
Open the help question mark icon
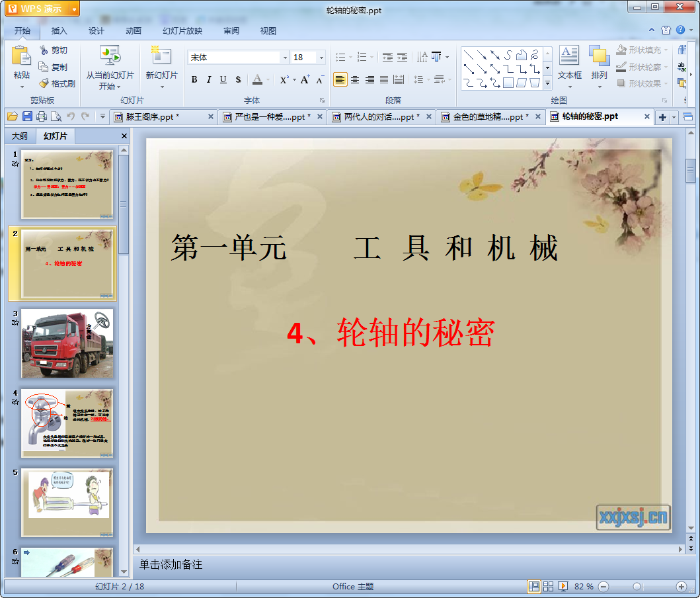[x=680, y=30]
